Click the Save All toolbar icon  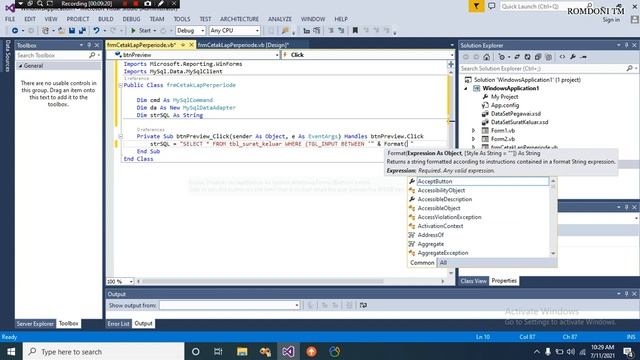[x=82, y=31]
